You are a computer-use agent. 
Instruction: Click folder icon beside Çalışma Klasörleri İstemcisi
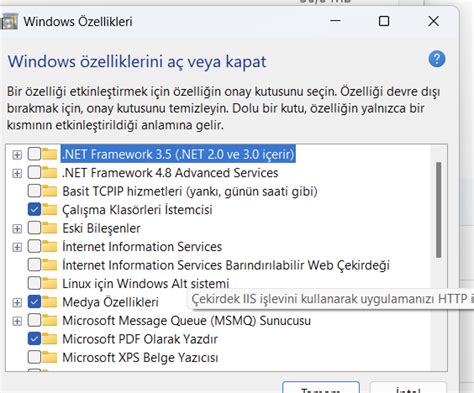(x=50, y=210)
